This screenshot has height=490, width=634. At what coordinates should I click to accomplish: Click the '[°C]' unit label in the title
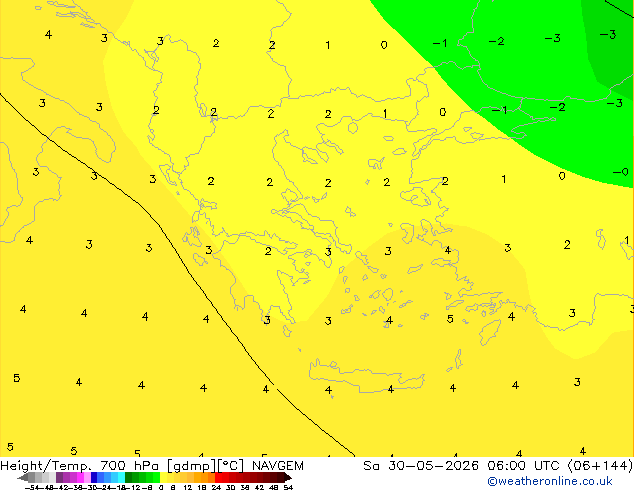[231, 466]
